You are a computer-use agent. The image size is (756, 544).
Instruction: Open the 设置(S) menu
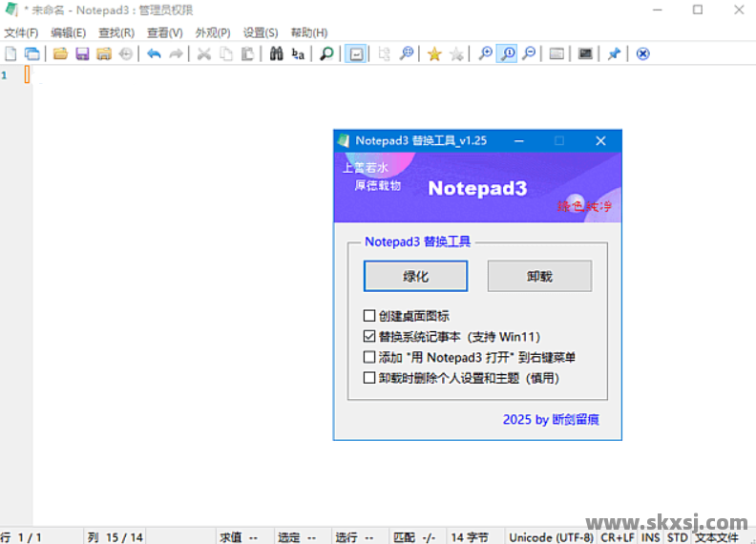click(261, 32)
